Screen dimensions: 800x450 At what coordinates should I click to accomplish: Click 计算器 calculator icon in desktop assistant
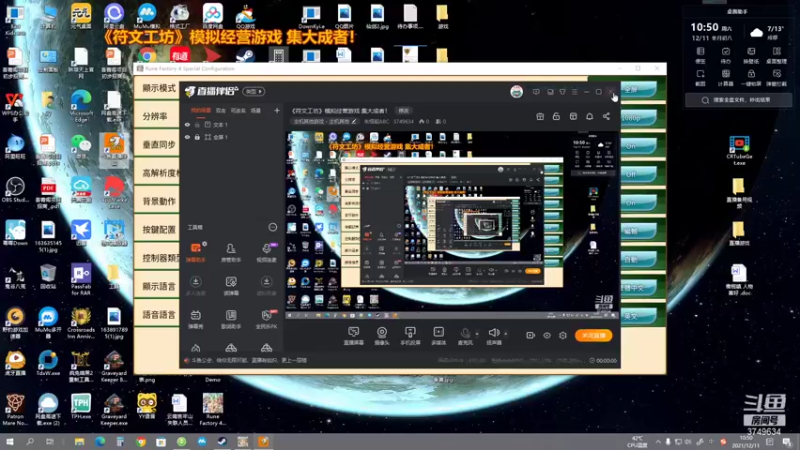[726, 78]
